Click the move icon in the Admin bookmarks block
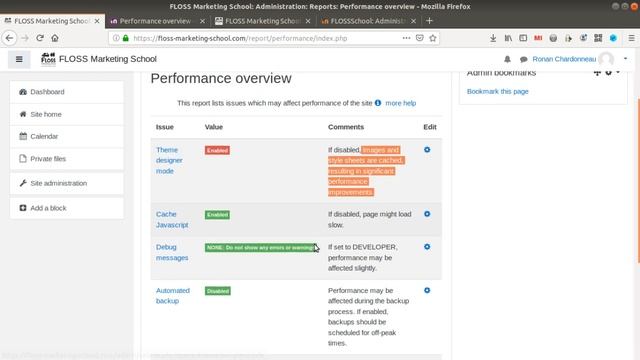640x360 pixels. coord(597,73)
